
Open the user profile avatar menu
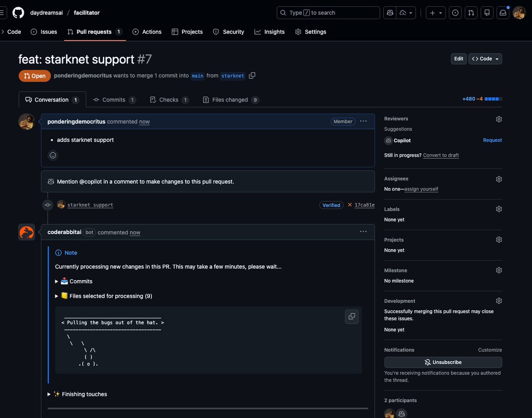(519, 13)
